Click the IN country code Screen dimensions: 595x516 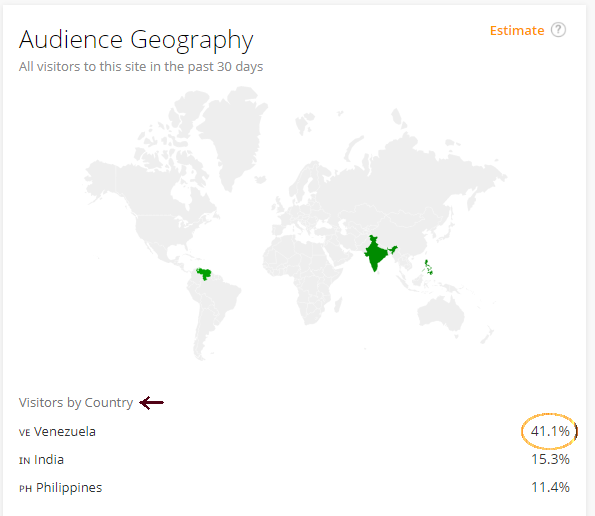point(25,461)
